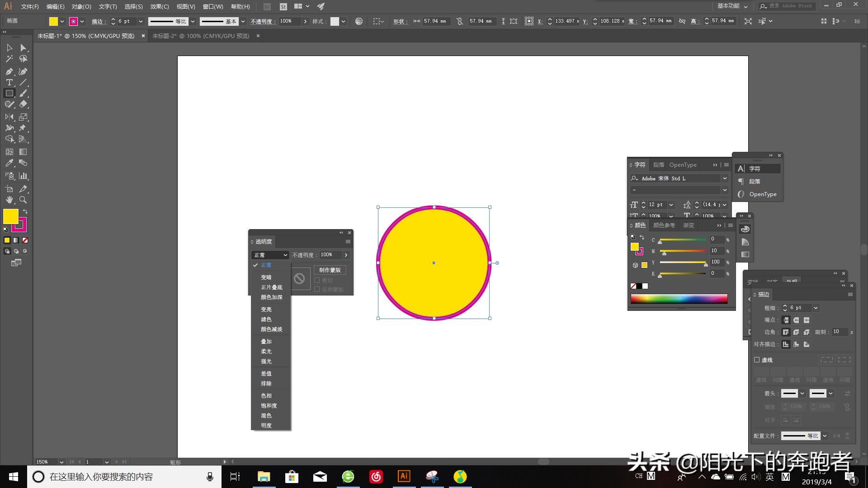Click round cap option in stroke panel
The height and width of the screenshot is (488, 868).
[796, 320]
